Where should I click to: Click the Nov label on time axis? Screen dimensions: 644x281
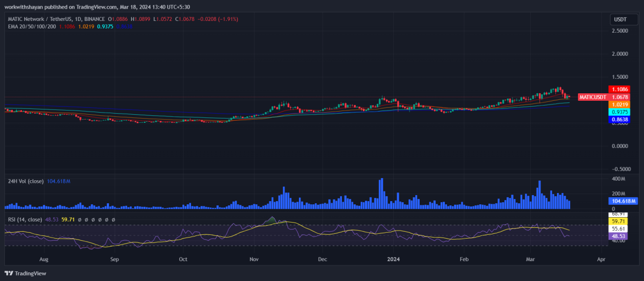pos(254,258)
